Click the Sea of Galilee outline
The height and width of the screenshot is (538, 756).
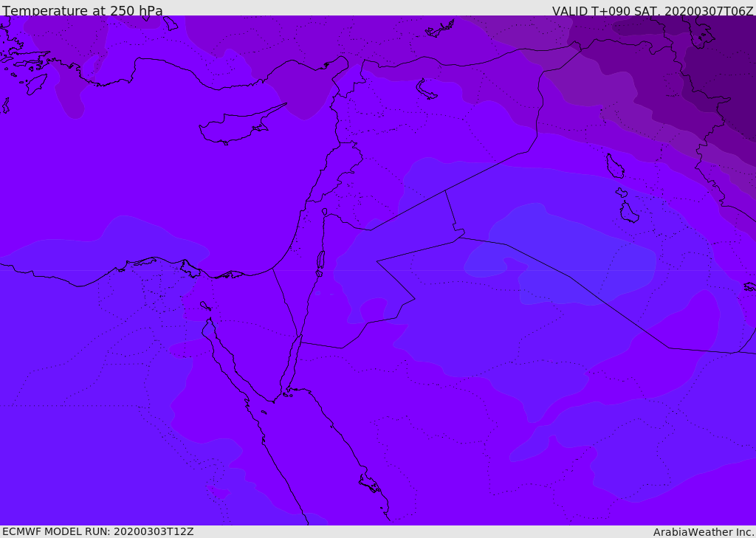coord(324,212)
